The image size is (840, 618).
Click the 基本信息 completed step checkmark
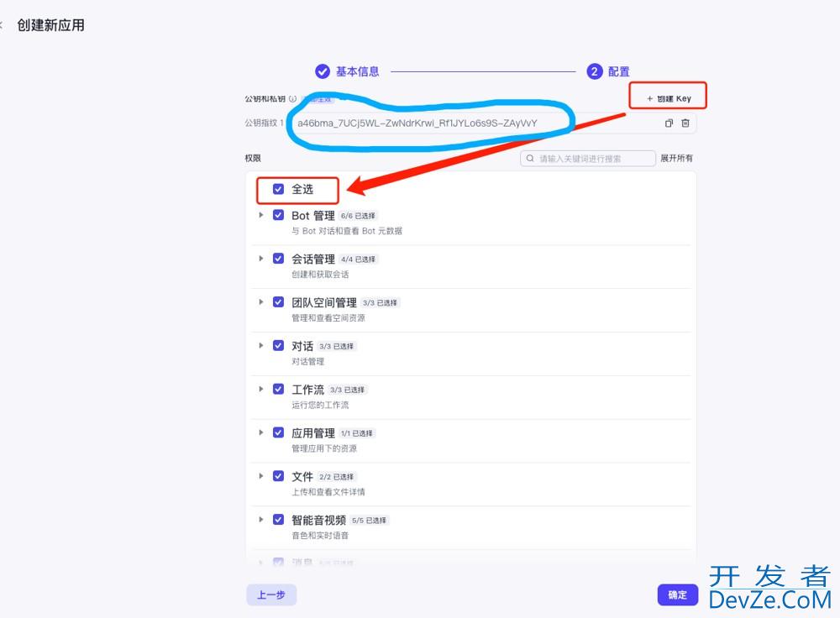pyautogui.click(x=323, y=71)
